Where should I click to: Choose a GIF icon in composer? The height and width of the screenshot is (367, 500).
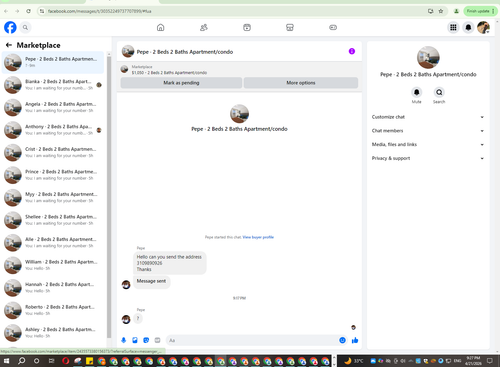coord(157,340)
